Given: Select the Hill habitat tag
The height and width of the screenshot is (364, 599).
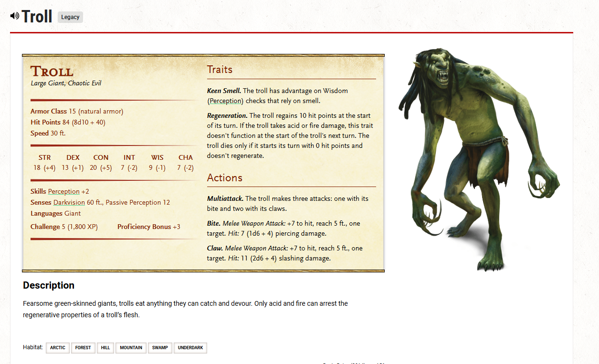Looking at the screenshot, I should click(x=105, y=348).
